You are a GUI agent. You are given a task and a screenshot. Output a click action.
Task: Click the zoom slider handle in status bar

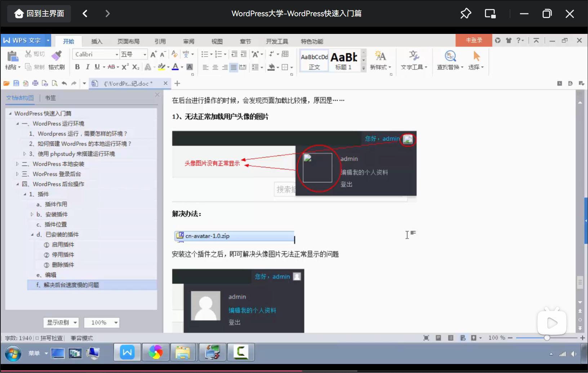(547, 338)
